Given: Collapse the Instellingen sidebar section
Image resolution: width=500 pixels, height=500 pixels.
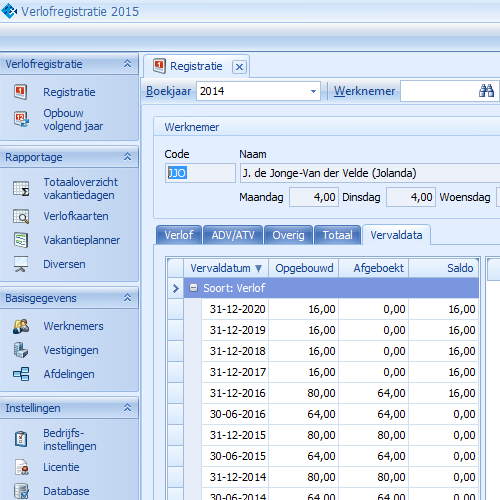Looking at the screenshot, I should coord(127,408).
